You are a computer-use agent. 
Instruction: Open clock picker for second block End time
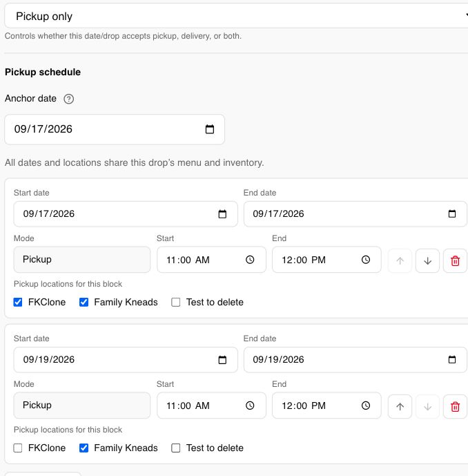(366, 406)
